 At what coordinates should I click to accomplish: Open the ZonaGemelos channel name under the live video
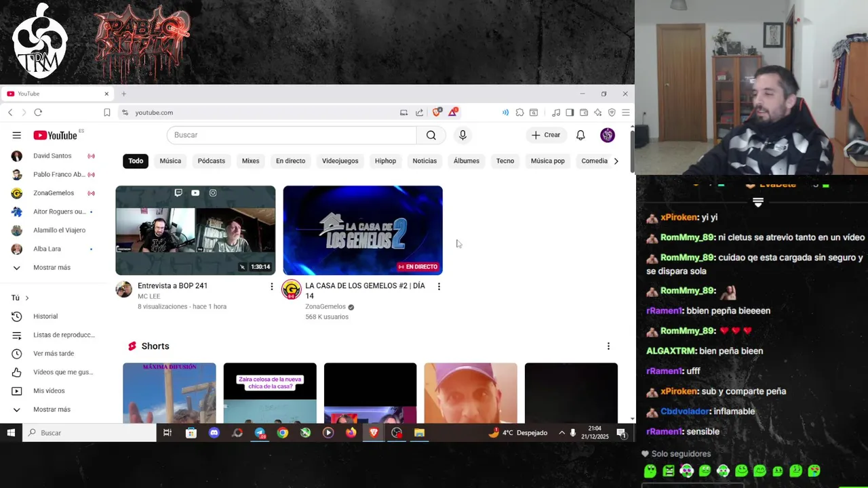(325, 306)
